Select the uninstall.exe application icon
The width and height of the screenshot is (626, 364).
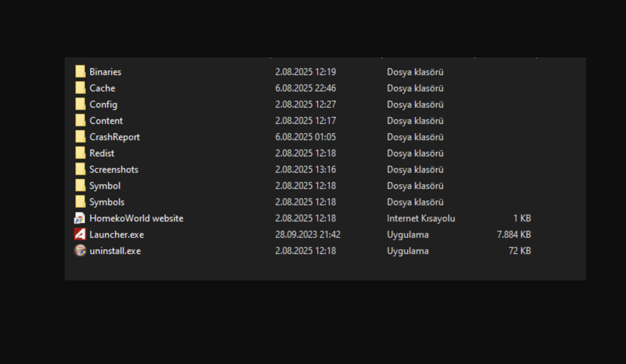pyautogui.click(x=80, y=251)
